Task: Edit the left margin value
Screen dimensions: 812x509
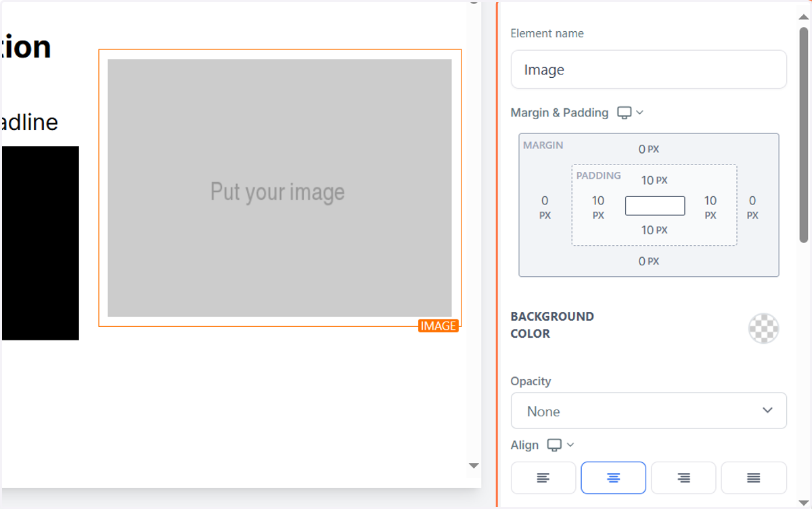Action: [x=545, y=207]
